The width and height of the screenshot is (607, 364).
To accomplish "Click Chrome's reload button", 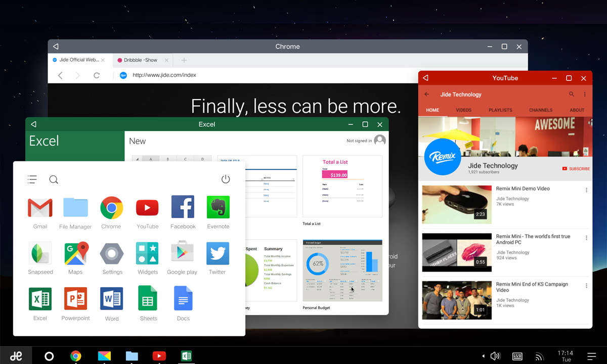I will click(x=97, y=75).
